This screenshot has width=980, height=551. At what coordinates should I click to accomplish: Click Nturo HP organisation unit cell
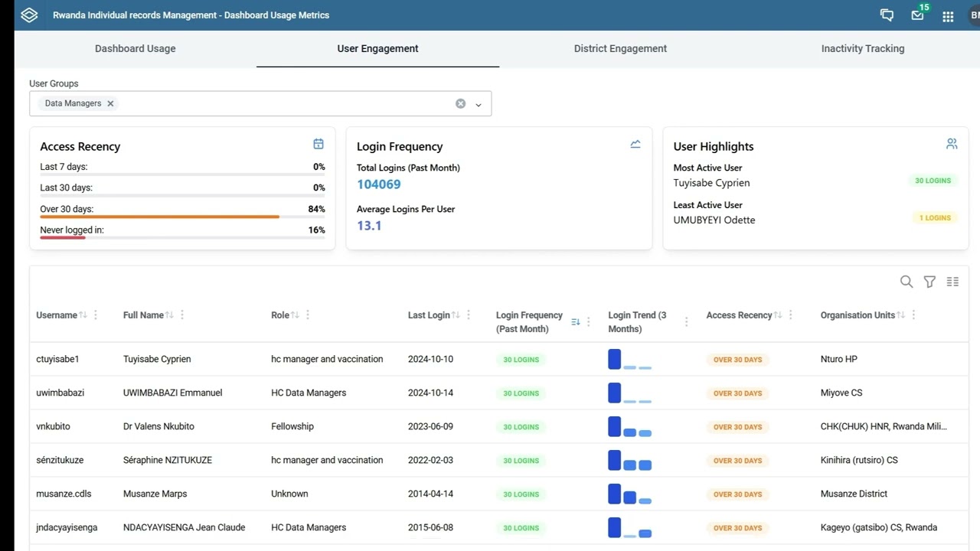[839, 359]
